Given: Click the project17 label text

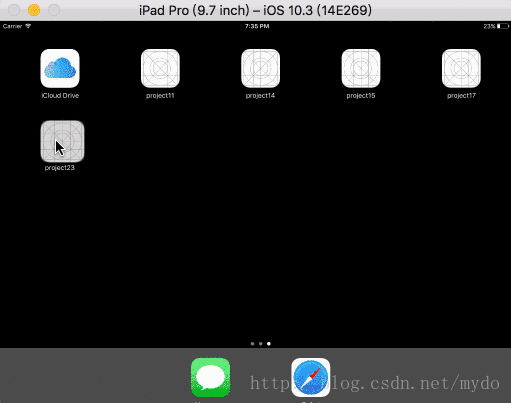Looking at the screenshot, I should (x=461, y=96).
